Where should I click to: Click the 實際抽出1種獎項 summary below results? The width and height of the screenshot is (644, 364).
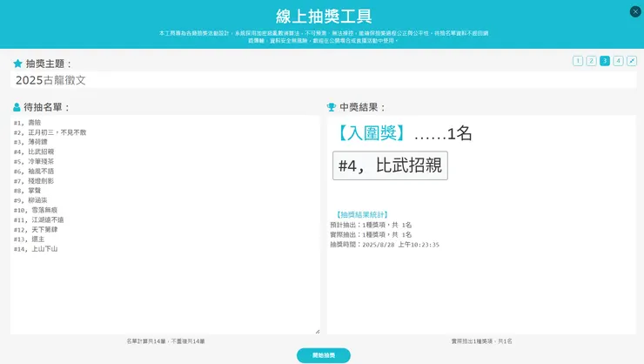(482, 341)
